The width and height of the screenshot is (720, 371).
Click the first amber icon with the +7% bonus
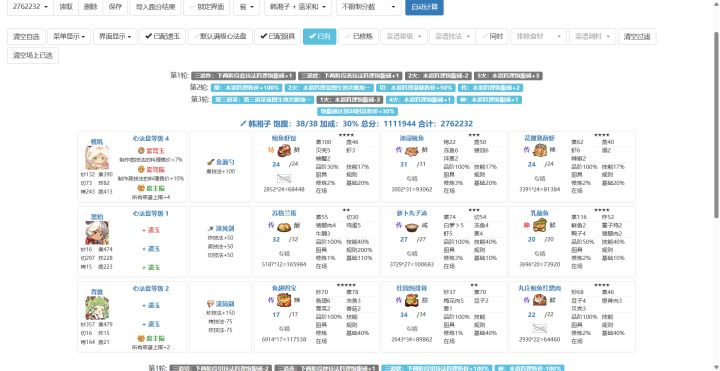point(141,151)
